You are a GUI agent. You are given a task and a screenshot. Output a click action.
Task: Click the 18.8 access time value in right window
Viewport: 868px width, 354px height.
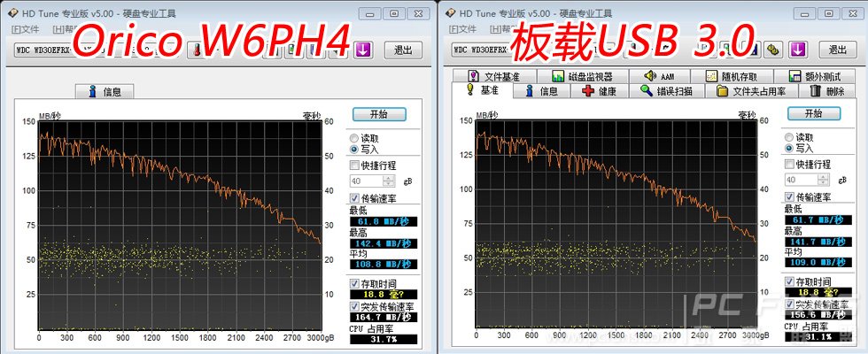[818, 292]
